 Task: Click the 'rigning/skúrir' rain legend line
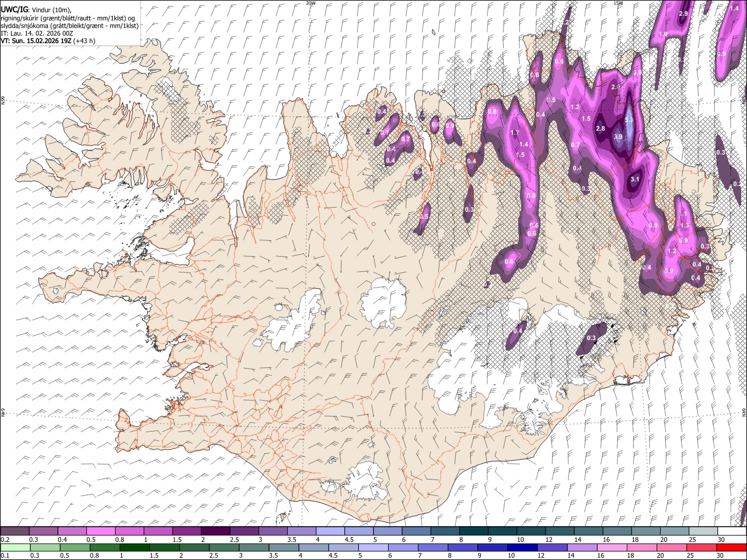68,18
